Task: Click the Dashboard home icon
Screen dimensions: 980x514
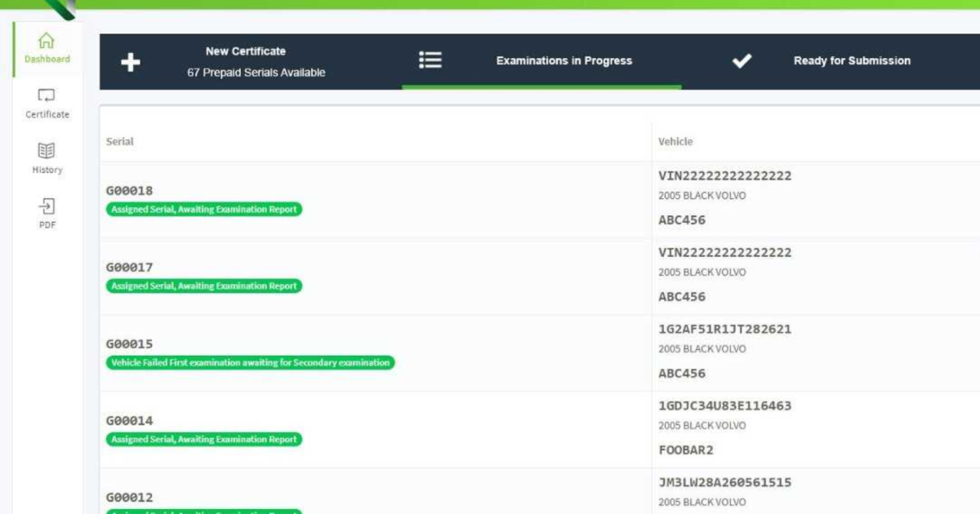Action: [x=47, y=40]
